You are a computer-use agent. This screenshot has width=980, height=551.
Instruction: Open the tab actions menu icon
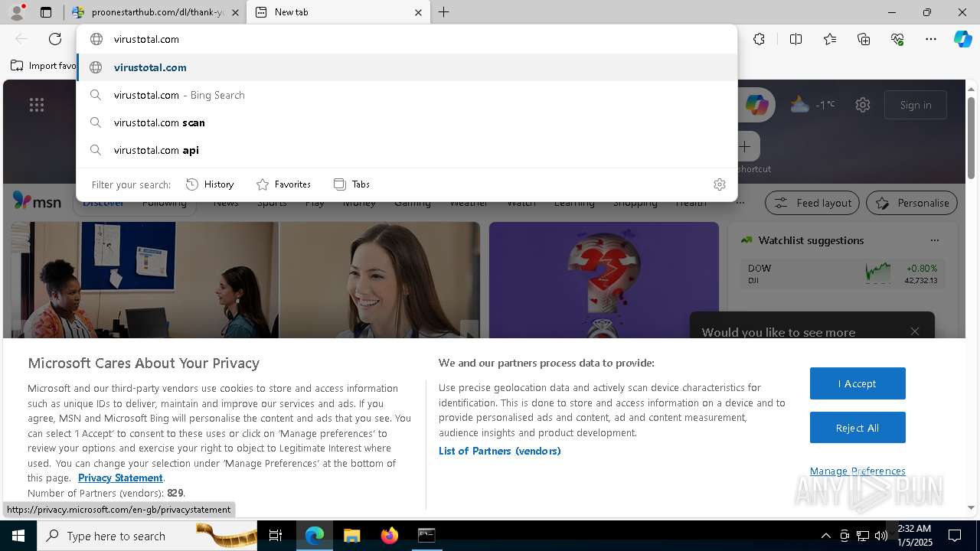coord(46,12)
